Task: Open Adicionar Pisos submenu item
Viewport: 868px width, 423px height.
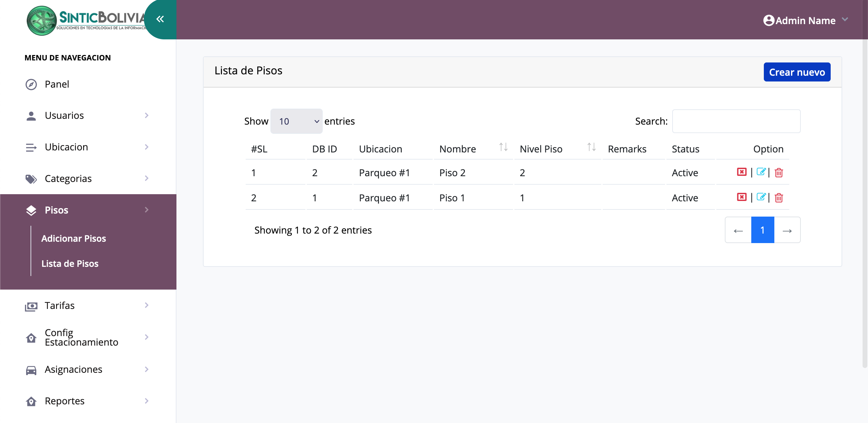Action: tap(74, 238)
